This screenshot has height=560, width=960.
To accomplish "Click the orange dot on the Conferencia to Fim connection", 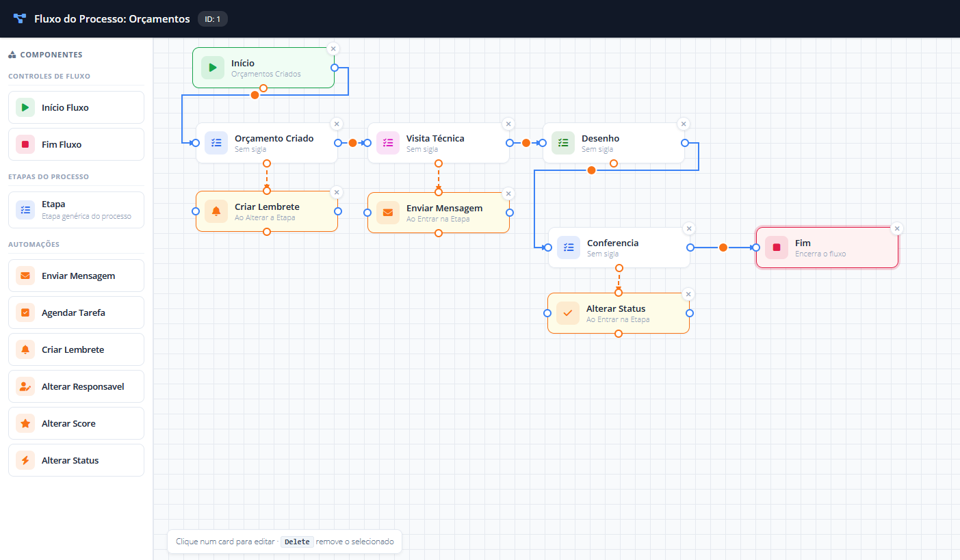I will tap(723, 248).
